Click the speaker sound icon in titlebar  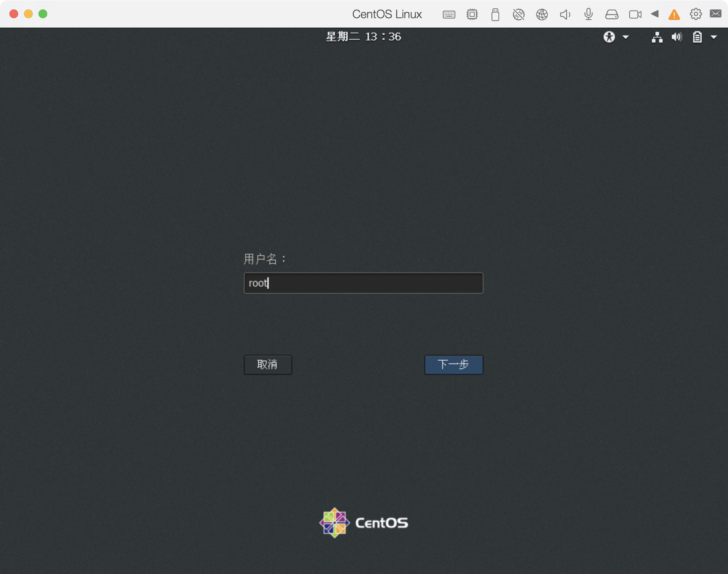tap(565, 15)
